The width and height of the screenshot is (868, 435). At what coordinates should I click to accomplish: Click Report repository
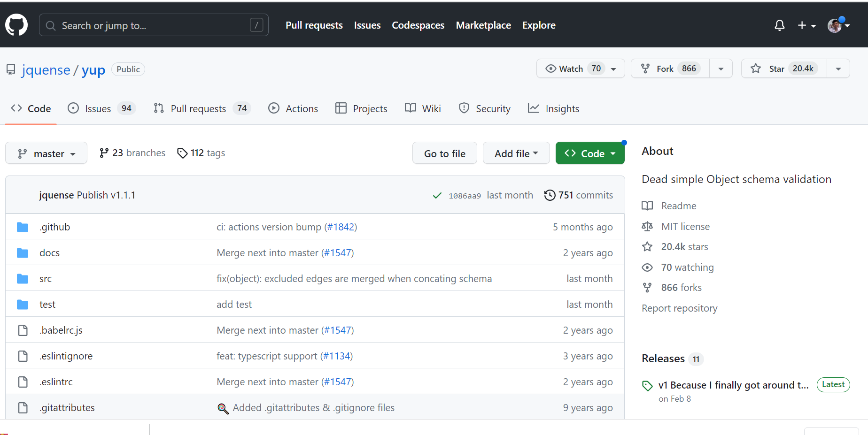point(680,308)
